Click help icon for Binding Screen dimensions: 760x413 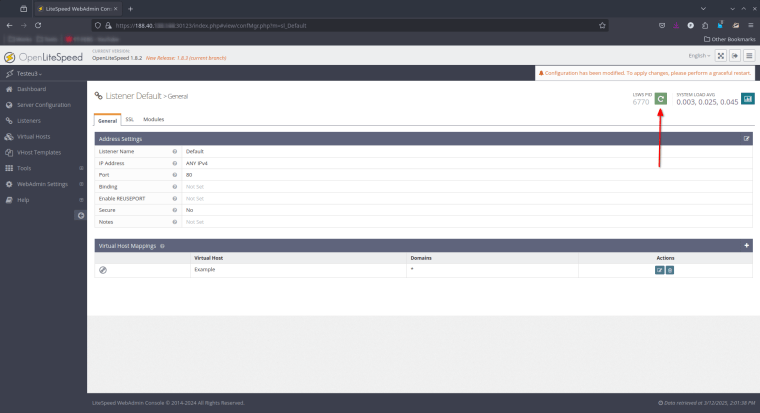[174, 187]
